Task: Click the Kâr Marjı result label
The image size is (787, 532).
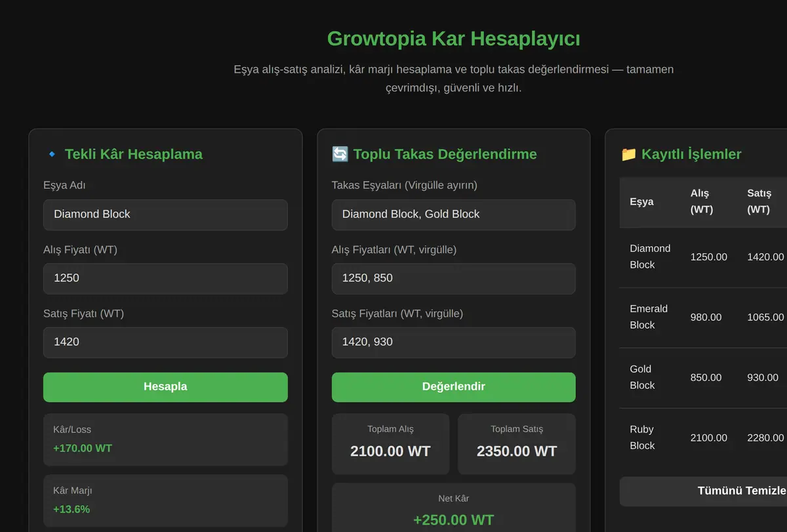Action: 73,491
